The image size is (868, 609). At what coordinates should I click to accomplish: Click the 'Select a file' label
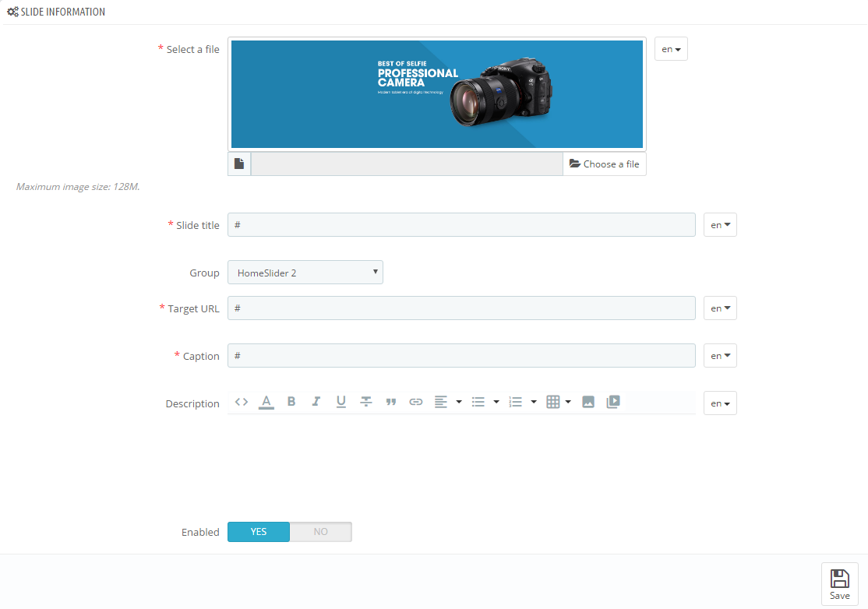pos(192,49)
